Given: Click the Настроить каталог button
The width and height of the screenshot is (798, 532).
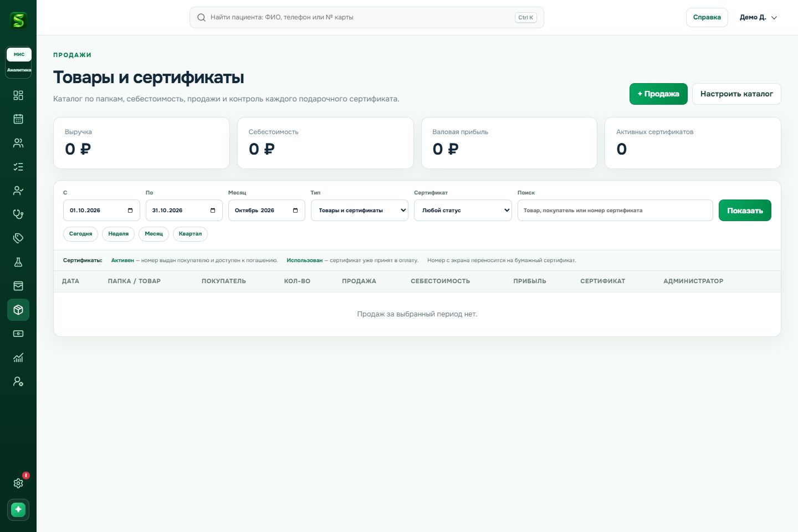Looking at the screenshot, I should [736, 94].
